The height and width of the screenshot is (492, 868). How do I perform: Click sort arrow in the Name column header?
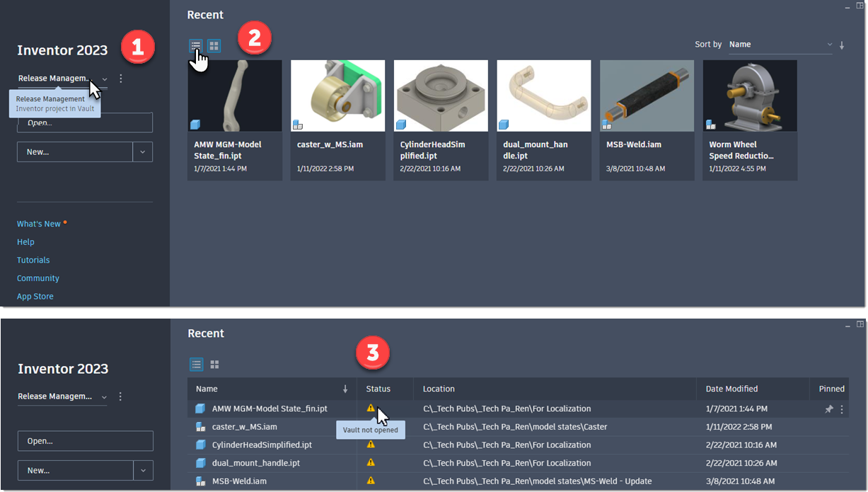[x=345, y=389]
